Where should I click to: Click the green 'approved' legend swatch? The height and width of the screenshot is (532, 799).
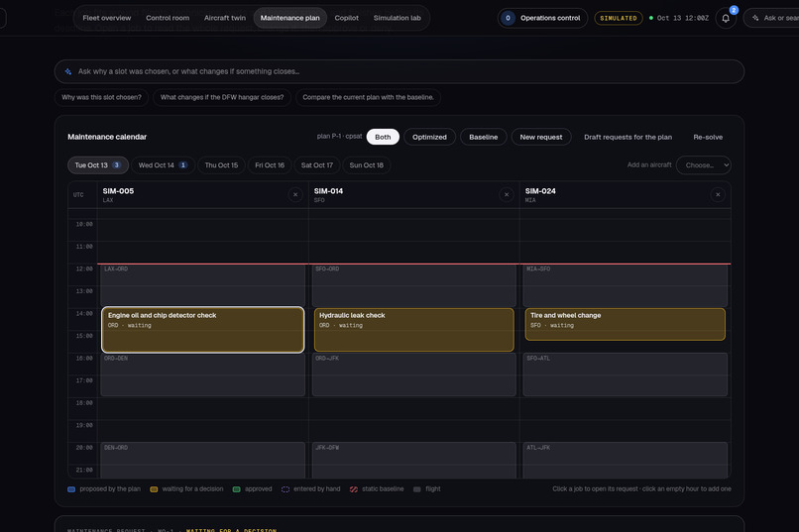point(237,489)
